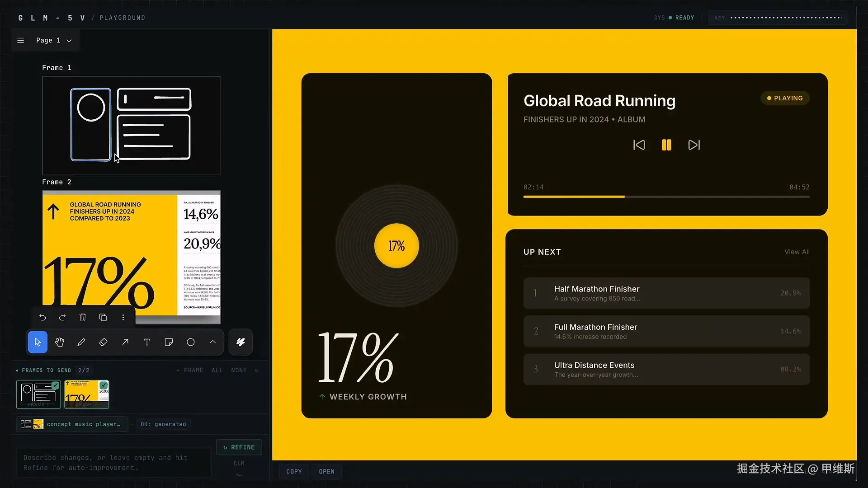The image size is (868, 488).
Task: Click the describe changes text field
Action: tap(113, 463)
